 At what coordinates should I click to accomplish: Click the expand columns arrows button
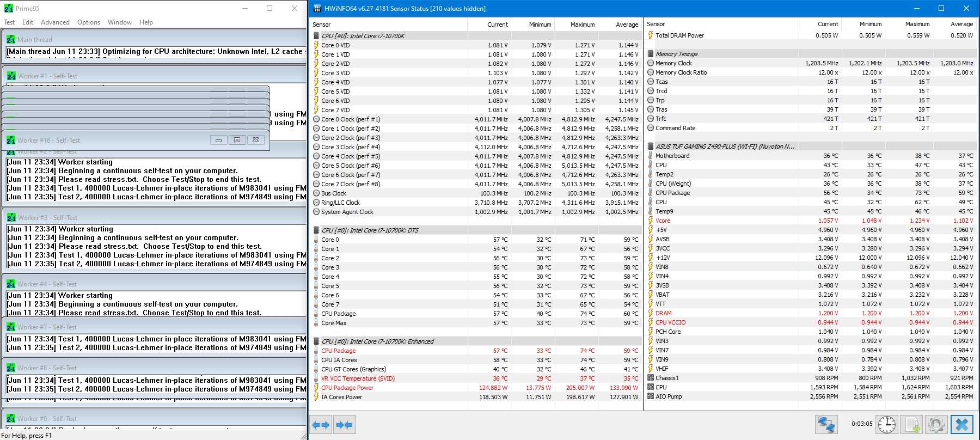click(x=321, y=425)
